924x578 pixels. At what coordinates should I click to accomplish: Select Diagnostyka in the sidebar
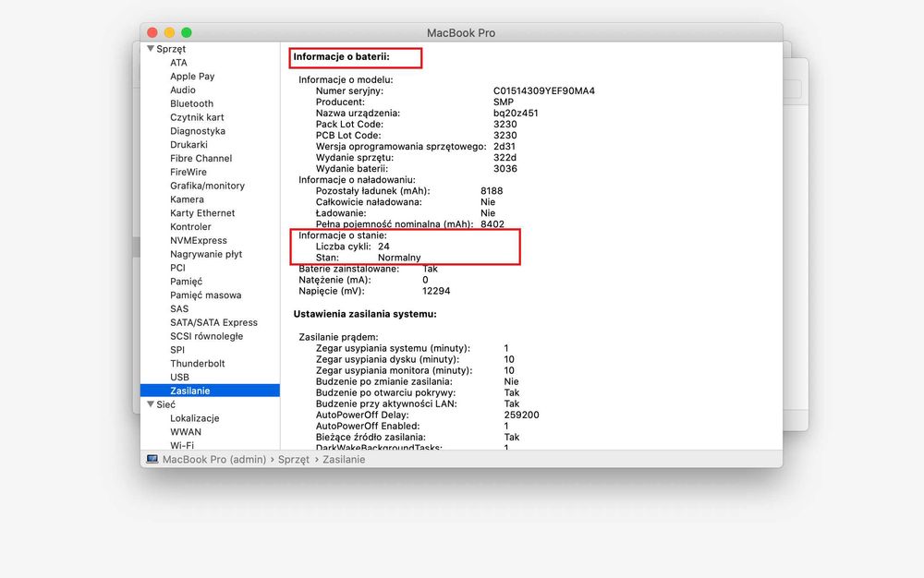[x=198, y=131]
